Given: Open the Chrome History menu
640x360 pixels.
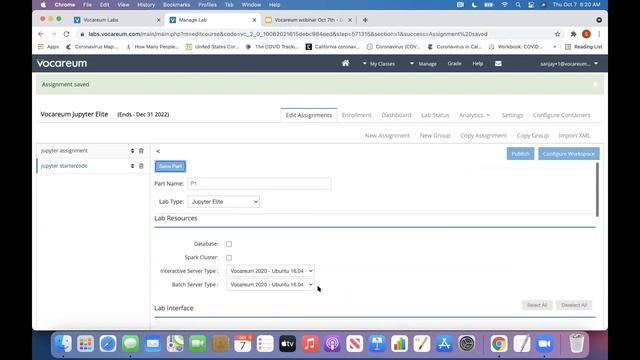Looking at the screenshot, I should [146, 5].
